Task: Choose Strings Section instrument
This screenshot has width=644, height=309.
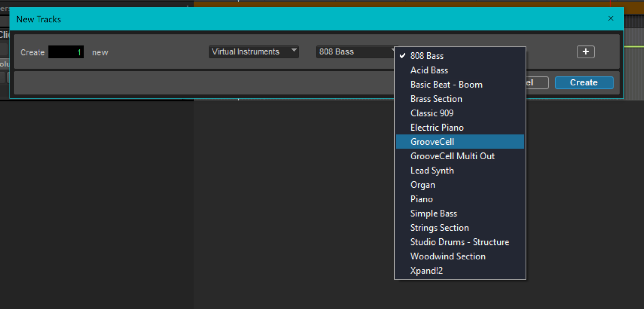Action: (439, 228)
